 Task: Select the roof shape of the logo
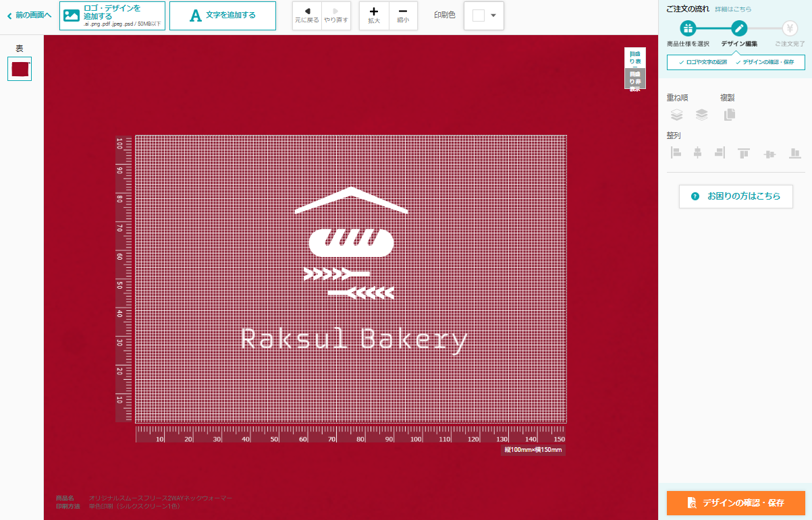[x=351, y=200]
